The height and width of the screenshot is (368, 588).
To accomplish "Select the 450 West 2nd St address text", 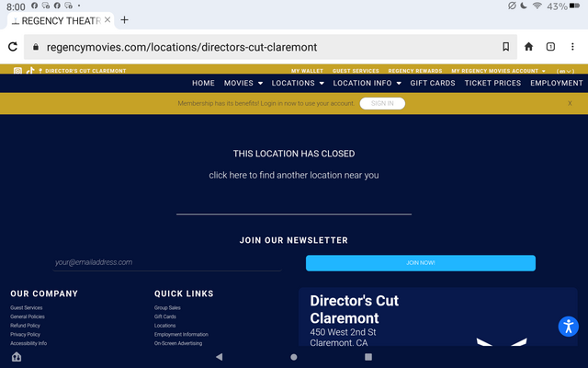I will pyautogui.click(x=343, y=332).
